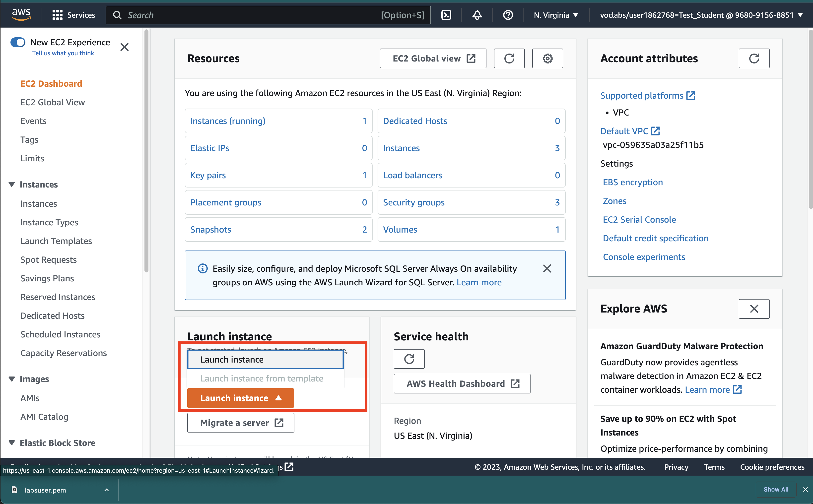Open AMI Catalog in sidebar

(44, 417)
